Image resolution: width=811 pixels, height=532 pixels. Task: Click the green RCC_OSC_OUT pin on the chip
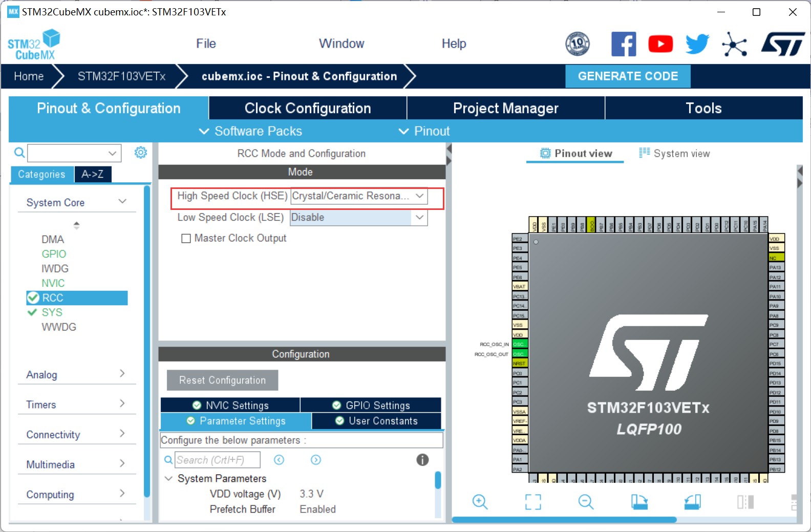pos(520,354)
